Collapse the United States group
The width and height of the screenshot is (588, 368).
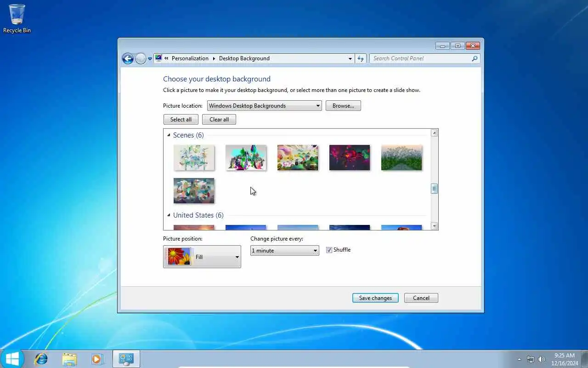[x=169, y=215]
